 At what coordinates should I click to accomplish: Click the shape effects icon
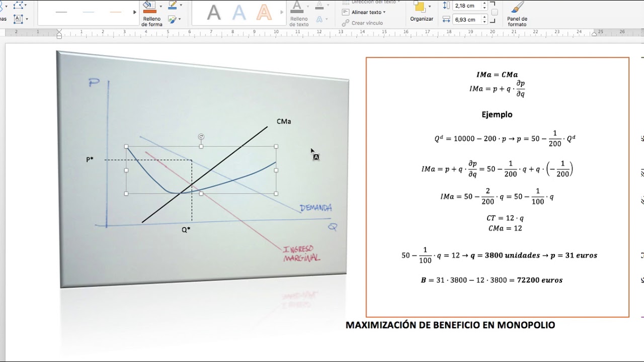tap(173, 19)
